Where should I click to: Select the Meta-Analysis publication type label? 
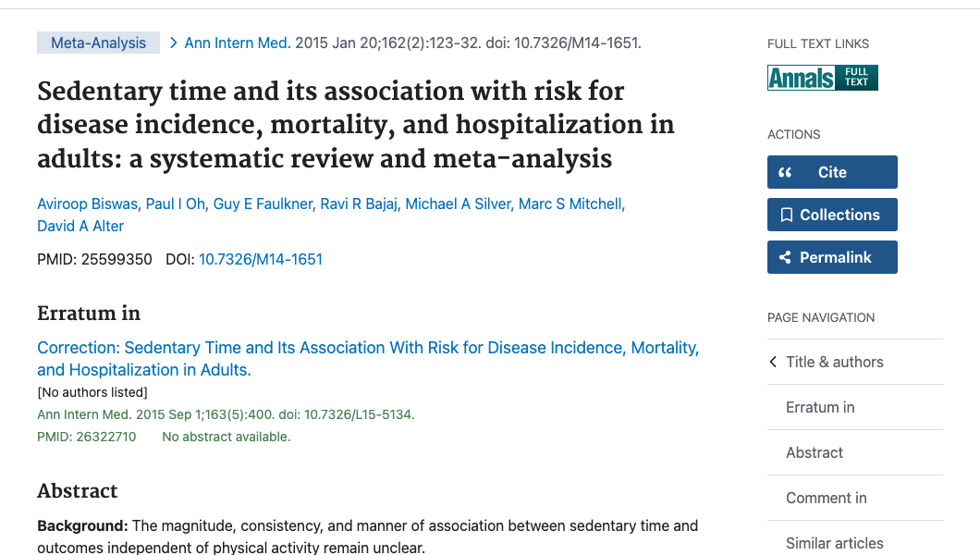click(x=98, y=43)
